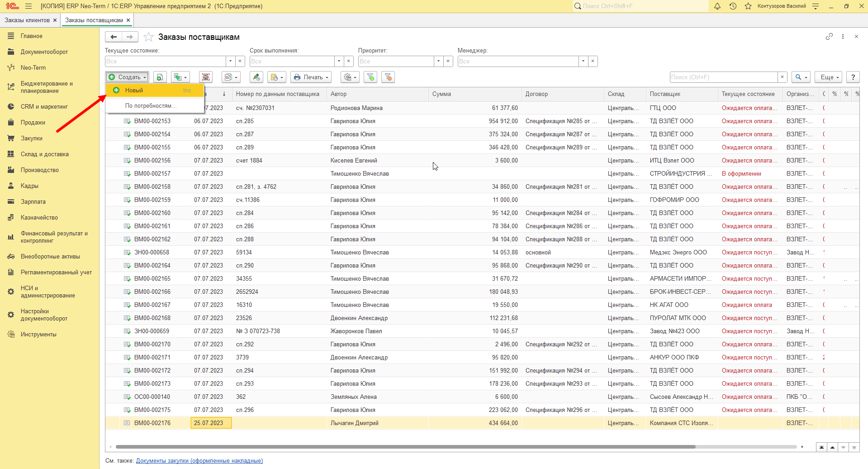Screen dimensions: 868x469
Task: Click the horizontal scrollbar of the list
Action: click(405, 447)
